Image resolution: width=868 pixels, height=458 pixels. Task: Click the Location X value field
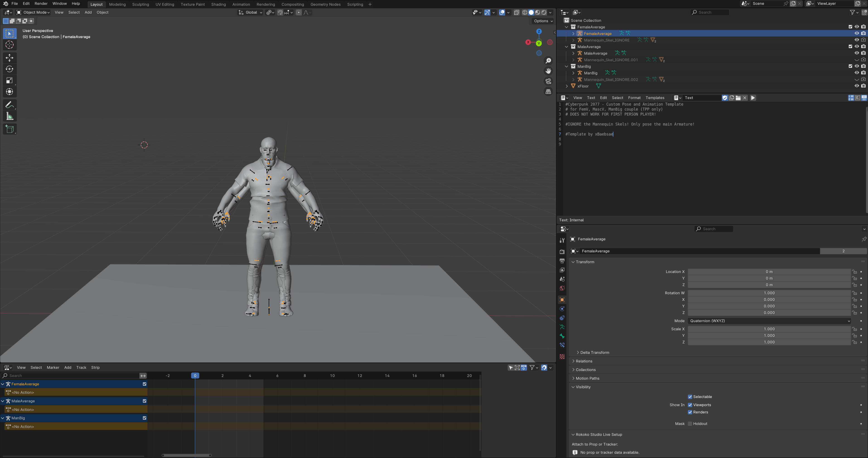[x=769, y=272]
